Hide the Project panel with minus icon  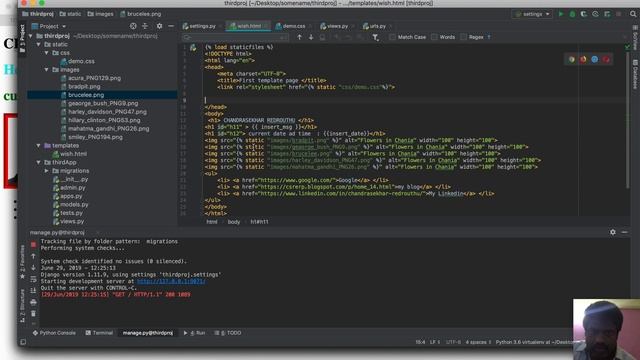tap(171, 26)
